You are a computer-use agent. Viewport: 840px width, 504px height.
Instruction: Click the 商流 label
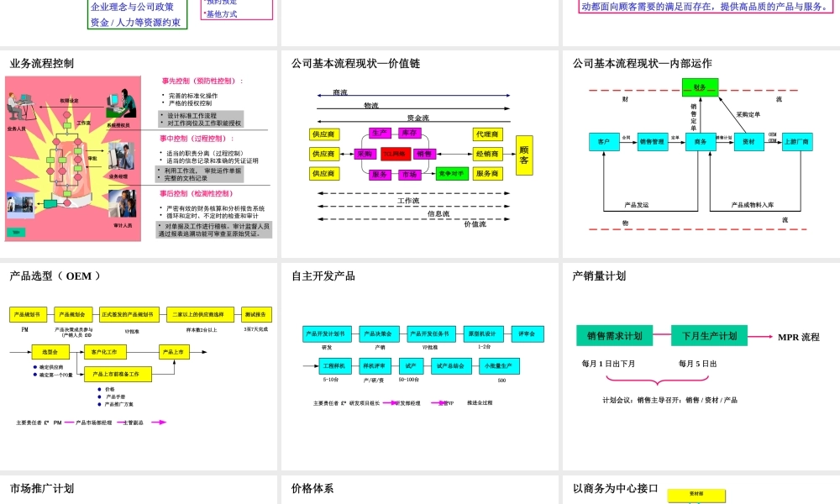[340, 92]
